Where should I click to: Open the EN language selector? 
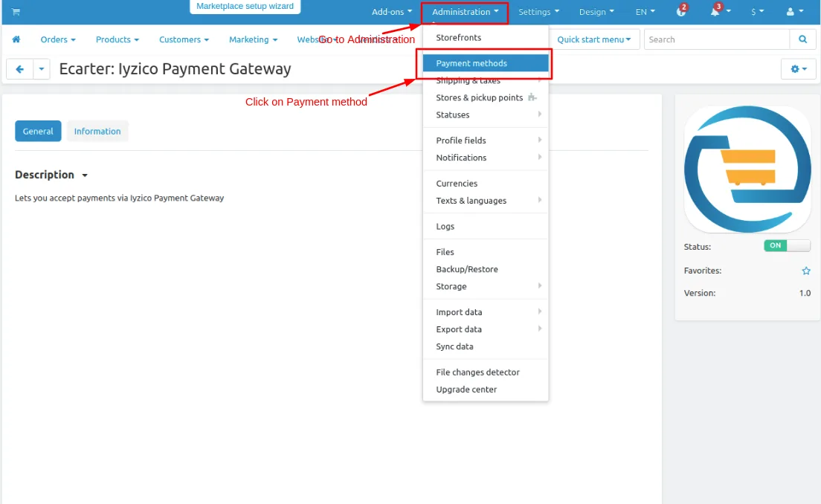click(645, 11)
